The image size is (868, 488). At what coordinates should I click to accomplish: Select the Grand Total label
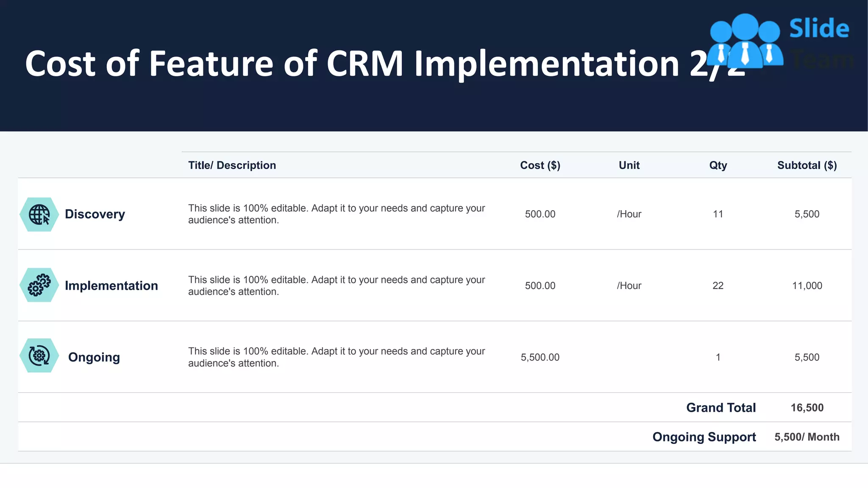pos(721,408)
